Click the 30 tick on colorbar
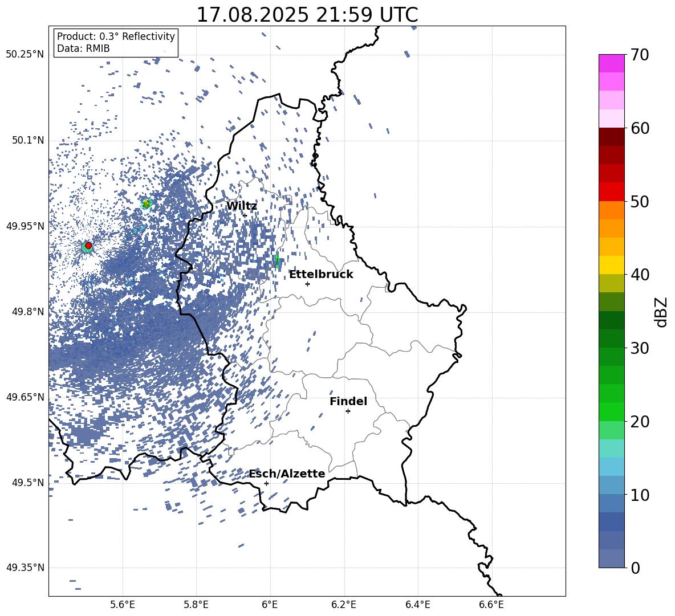The image size is (675, 616). tap(640, 348)
